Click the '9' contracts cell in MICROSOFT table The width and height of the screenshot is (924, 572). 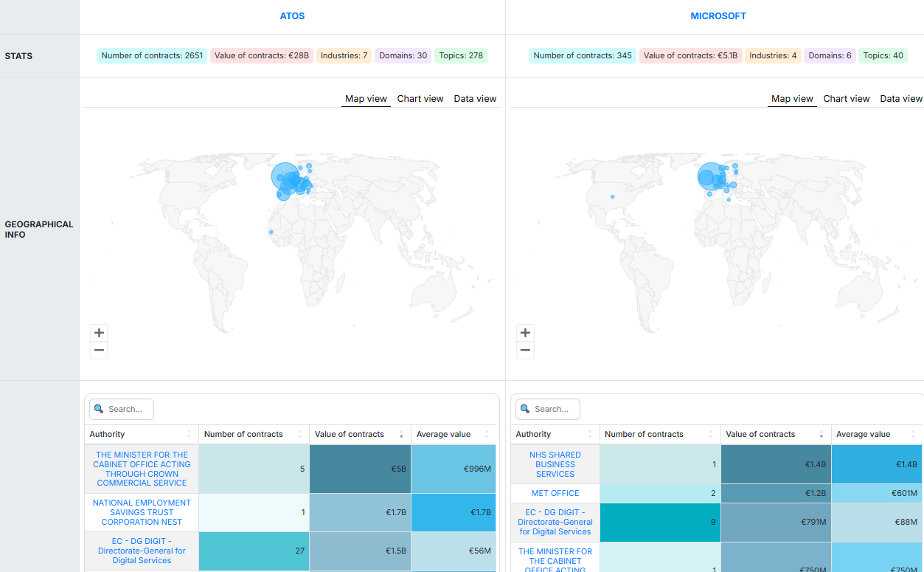660,522
